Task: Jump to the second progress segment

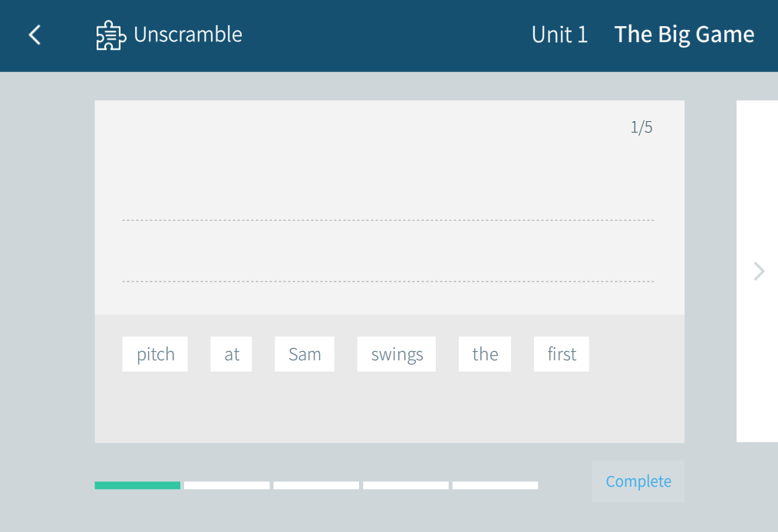Action: tap(227, 485)
